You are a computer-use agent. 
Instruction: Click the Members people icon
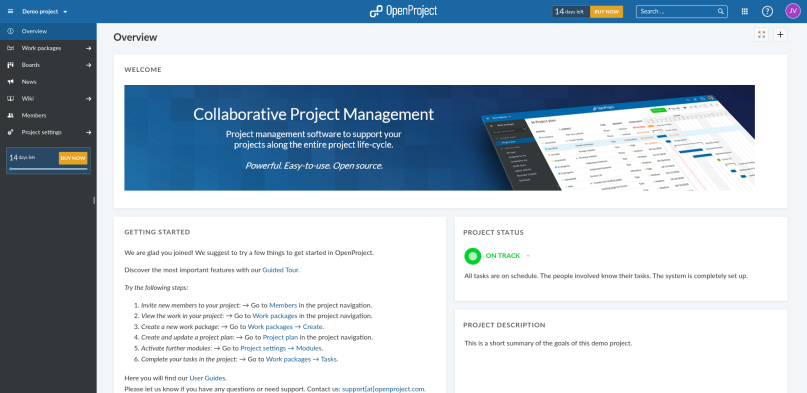point(10,116)
